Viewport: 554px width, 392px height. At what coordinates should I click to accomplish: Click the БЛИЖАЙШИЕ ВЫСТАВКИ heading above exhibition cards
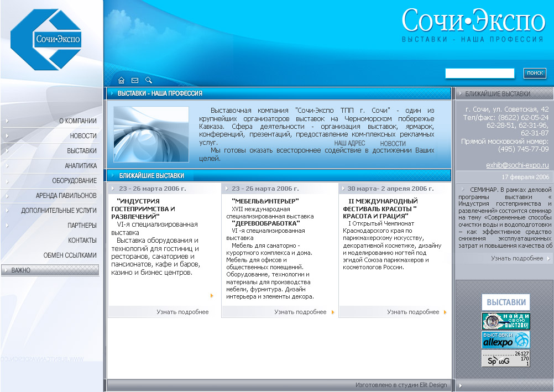pyautogui.click(x=151, y=176)
